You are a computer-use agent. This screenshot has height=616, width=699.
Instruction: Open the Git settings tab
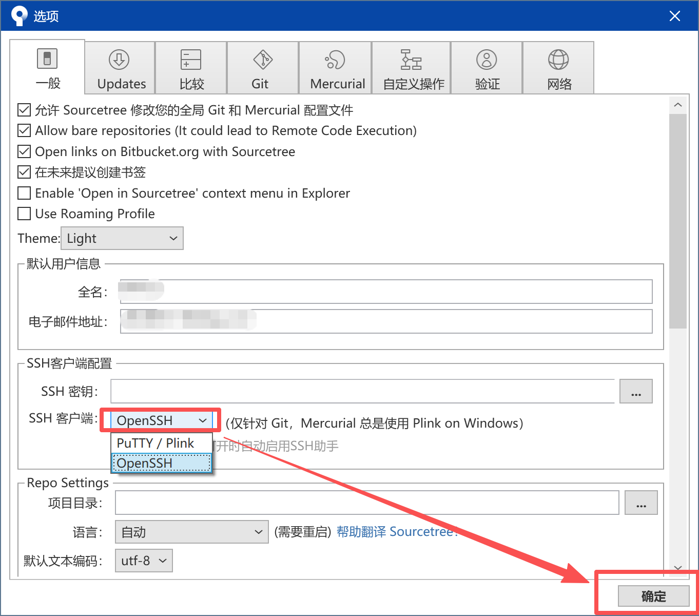(263, 68)
